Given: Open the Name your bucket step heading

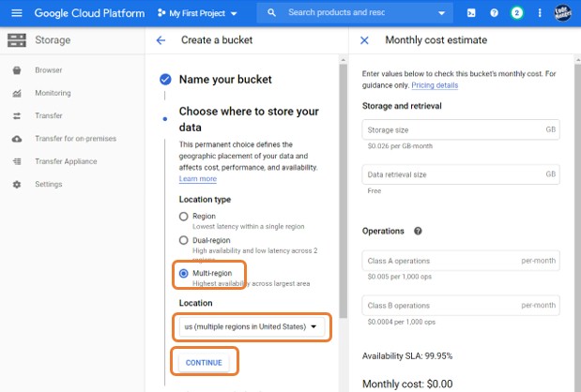Looking at the screenshot, I should (225, 79).
